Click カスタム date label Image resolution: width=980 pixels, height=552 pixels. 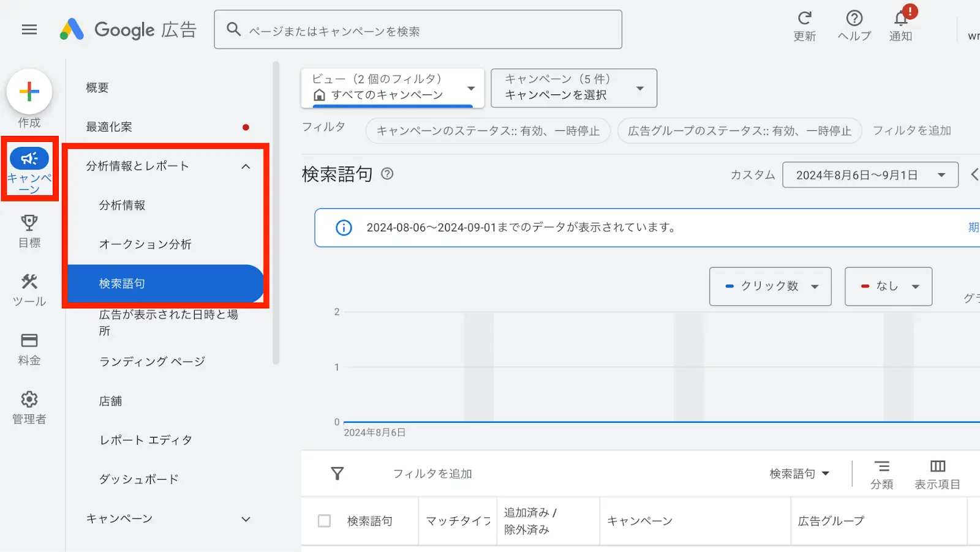752,175
